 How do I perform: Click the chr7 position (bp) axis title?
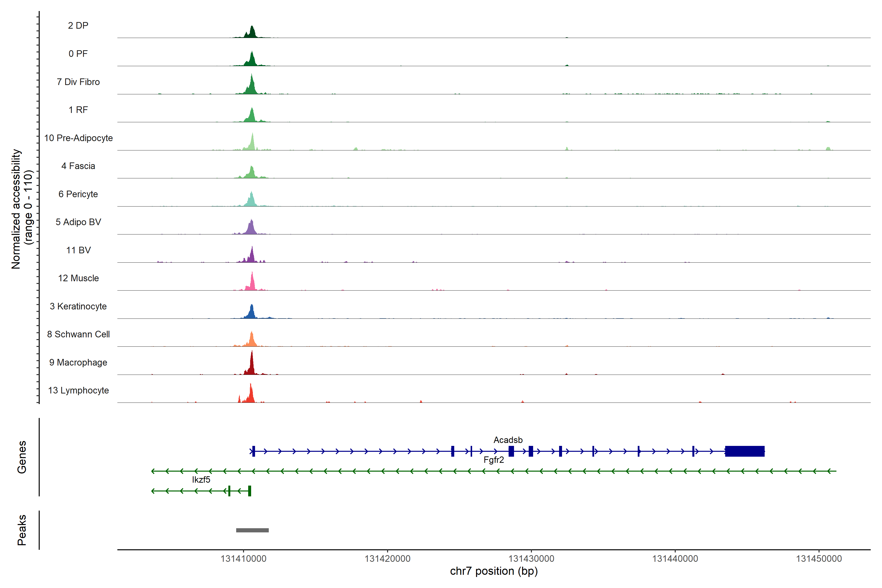493,571
